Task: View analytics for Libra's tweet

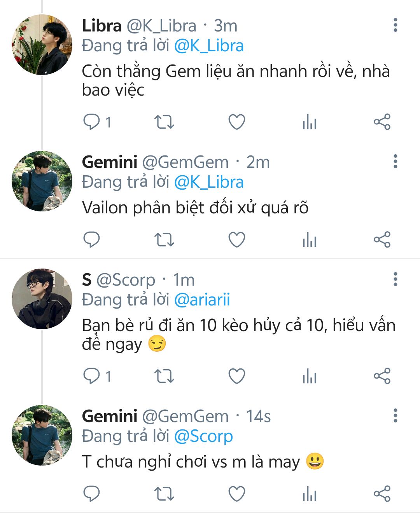Action: 310,122
